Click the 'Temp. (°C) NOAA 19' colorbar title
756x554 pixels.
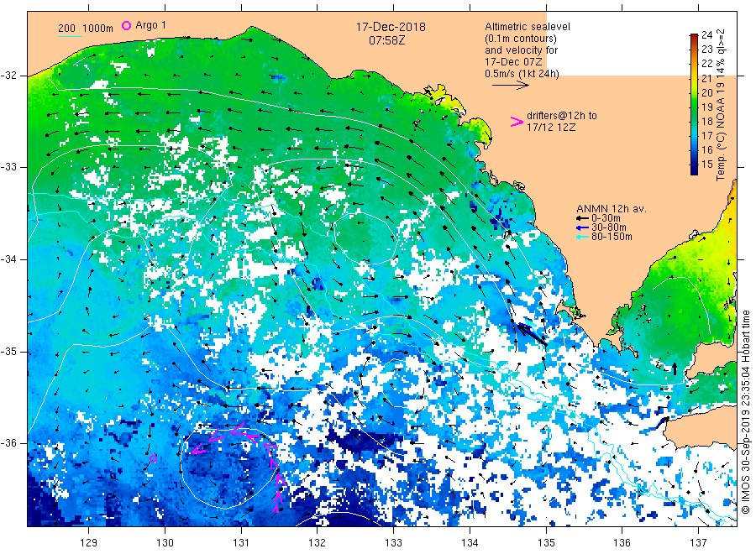tap(721, 130)
